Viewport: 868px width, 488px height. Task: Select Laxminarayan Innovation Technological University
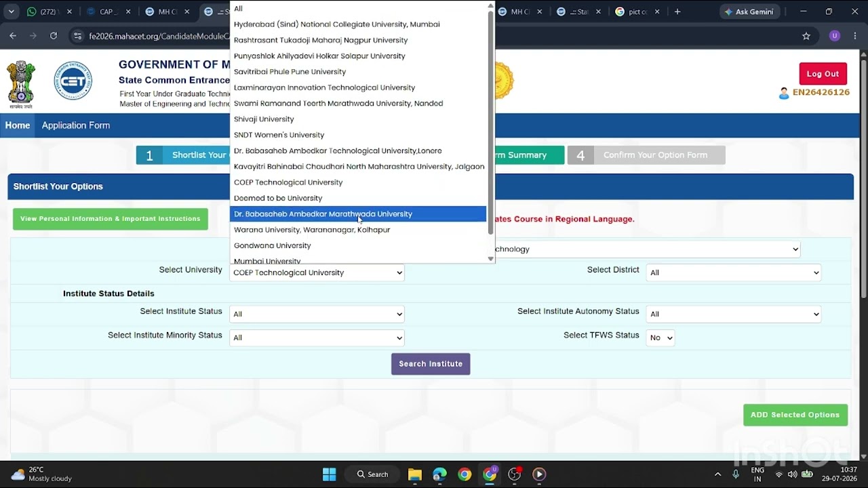[358, 87]
